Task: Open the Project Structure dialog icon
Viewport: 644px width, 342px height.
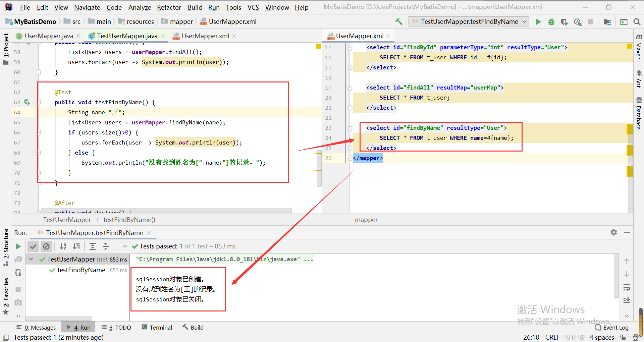Action: pos(607,22)
